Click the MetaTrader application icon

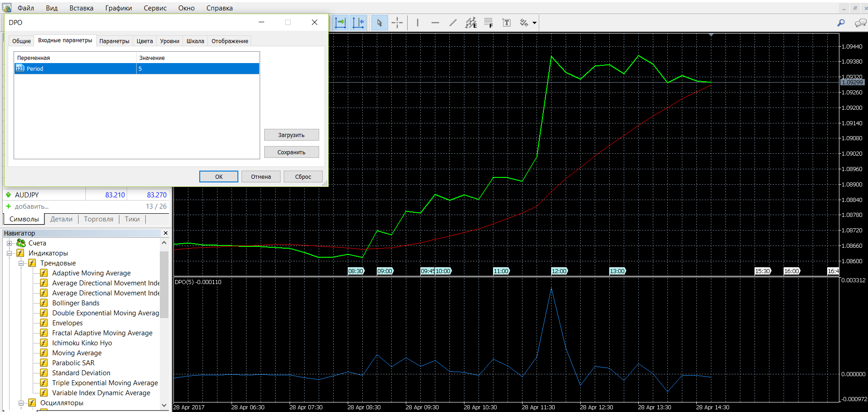pos(7,8)
